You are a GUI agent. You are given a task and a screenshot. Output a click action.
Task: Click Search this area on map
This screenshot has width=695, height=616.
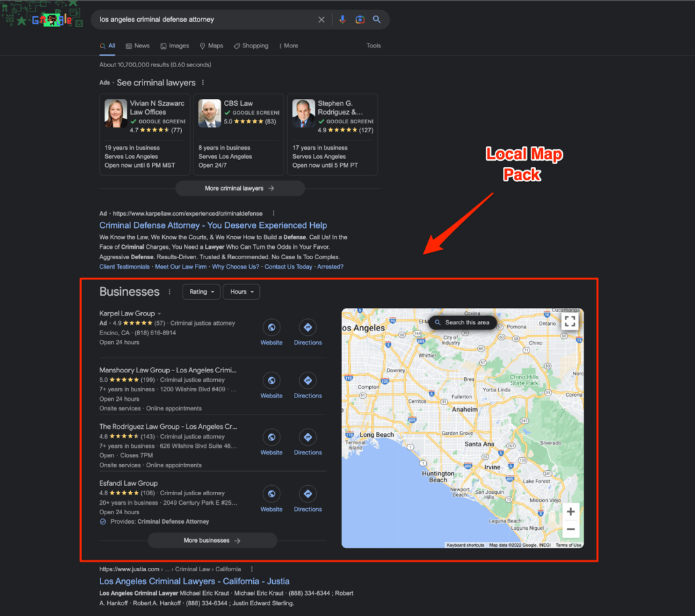click(462, 322)
